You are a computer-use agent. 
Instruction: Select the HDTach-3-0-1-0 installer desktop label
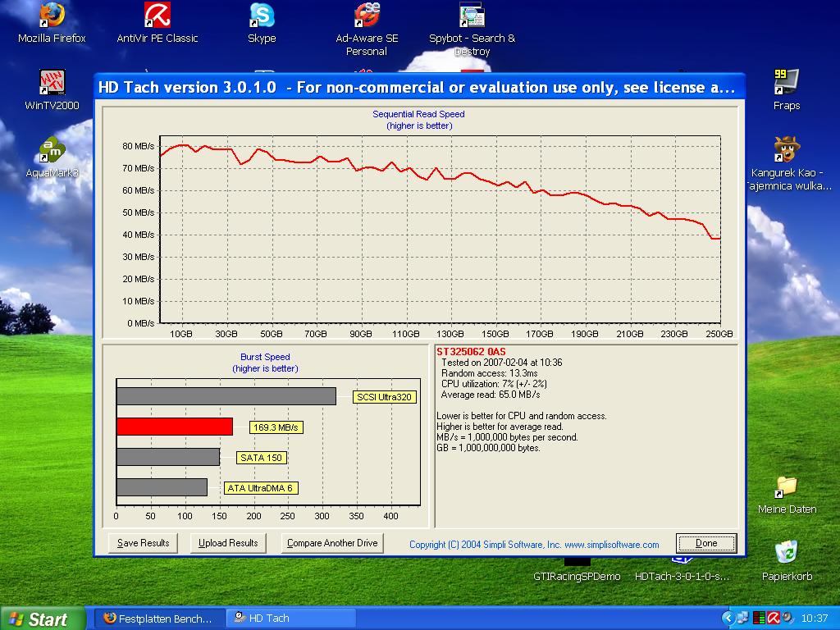tap(682, 577)
